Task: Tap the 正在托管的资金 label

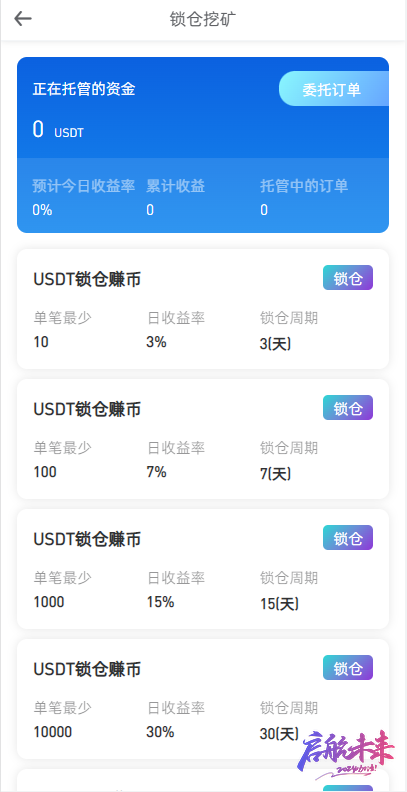Action: click(x=84, y=89)
